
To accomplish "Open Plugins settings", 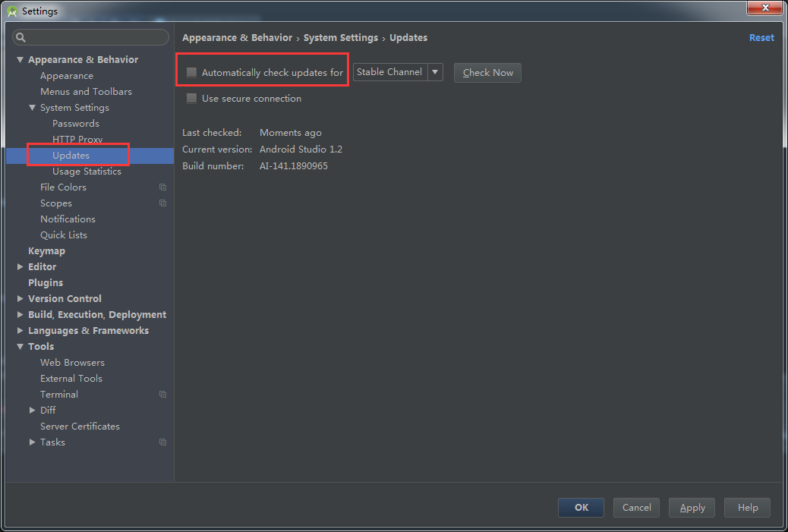I will pos(46,283).
